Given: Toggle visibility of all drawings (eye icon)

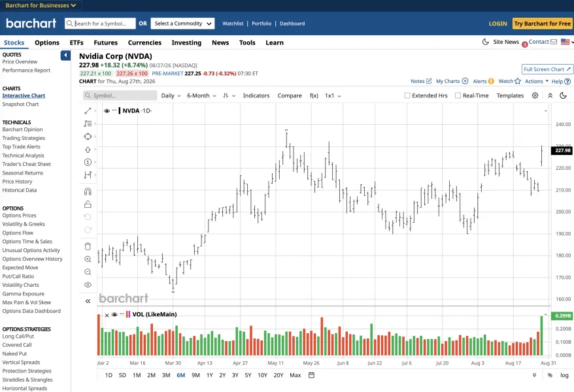Looking at the screenshot, I should [x=88, y=285].
